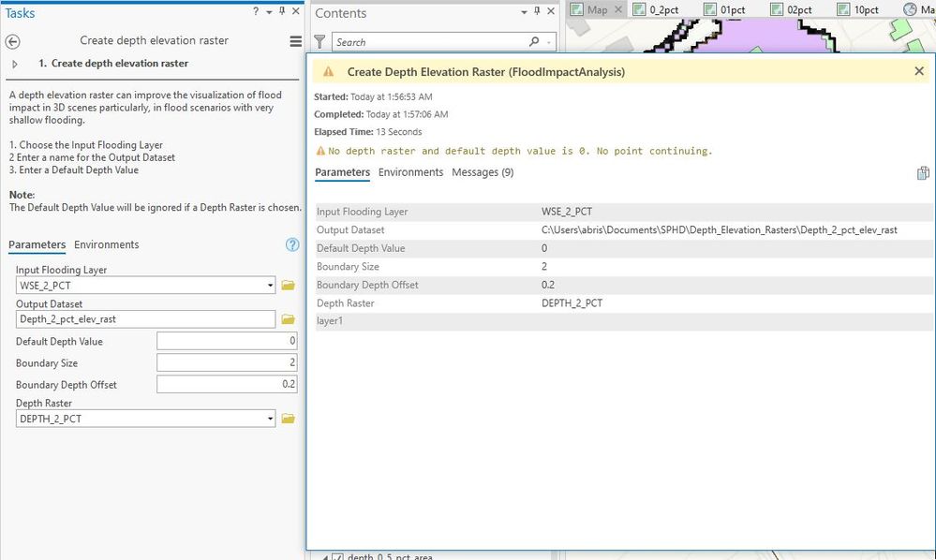Open Input Flooding Layer dropdown
The width and height of the screenshot is (936, 560).
[270, 286]
